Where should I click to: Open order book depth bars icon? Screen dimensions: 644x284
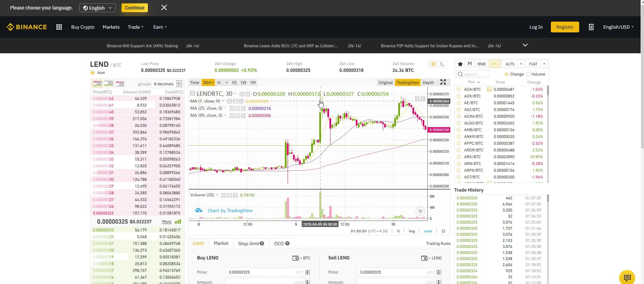click(x=178, y=222)
